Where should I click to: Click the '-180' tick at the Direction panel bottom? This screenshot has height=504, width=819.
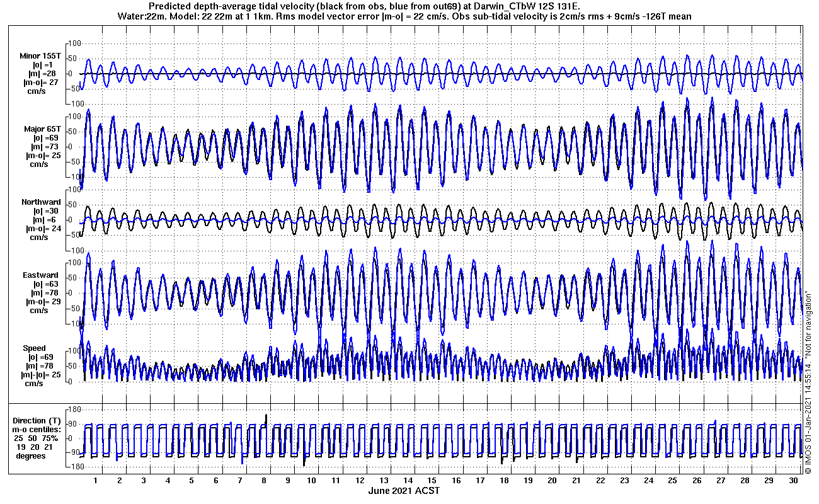click(76, 467)
